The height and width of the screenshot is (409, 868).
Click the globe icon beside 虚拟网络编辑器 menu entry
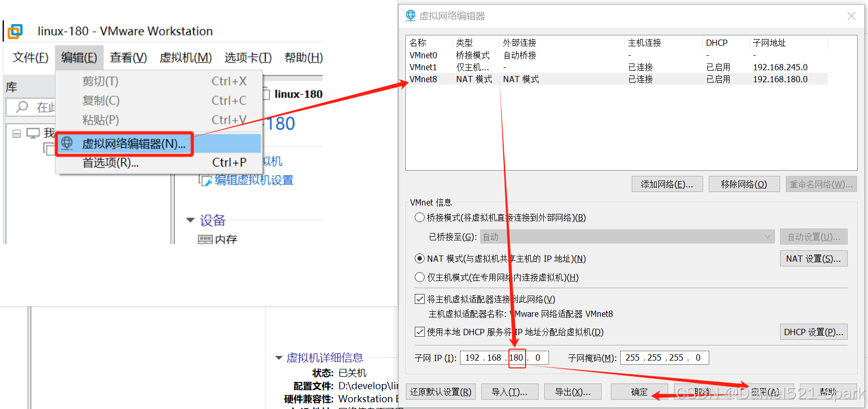tap(67, 143)
